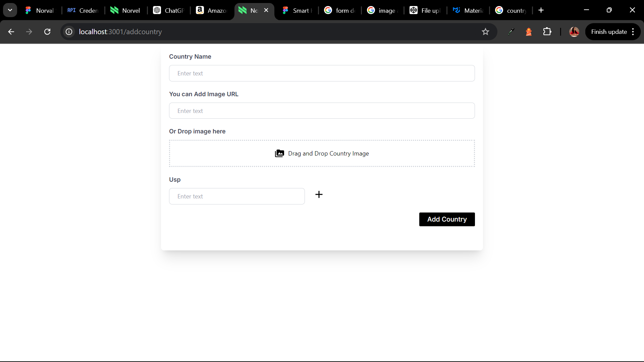The image size is (644, 362).
Task: Focus the Image URL input field
Action: click(x=322, y=111)
